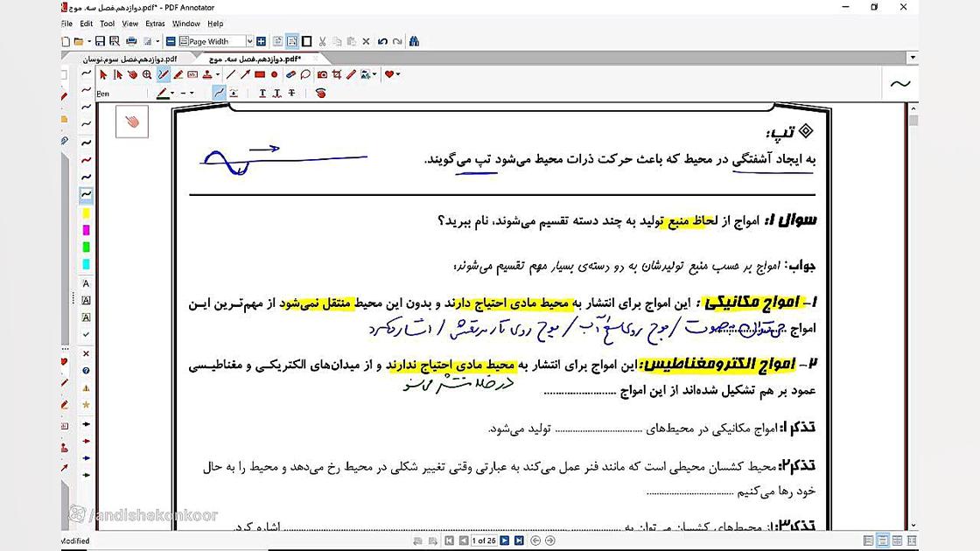Select the green highlighter swatch
980x551 pixels.
click(87, 248)
